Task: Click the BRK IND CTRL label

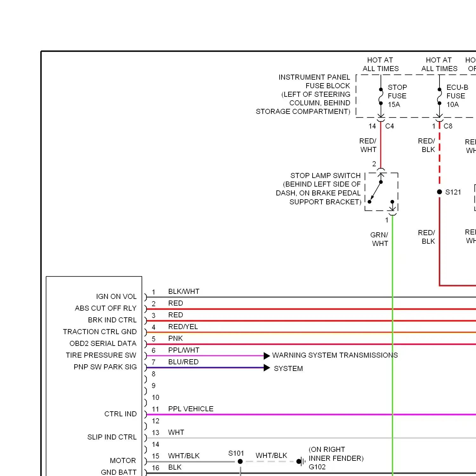Action: point(112,320)
